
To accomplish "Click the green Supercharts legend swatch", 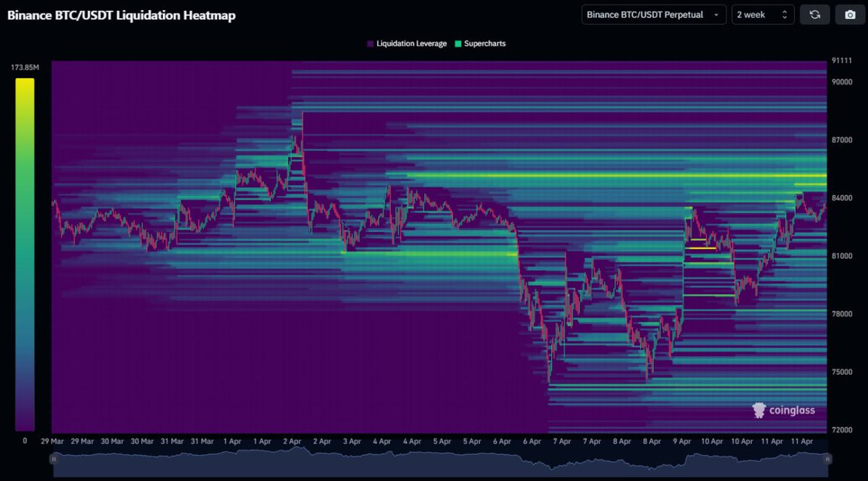I will [457, 44].
